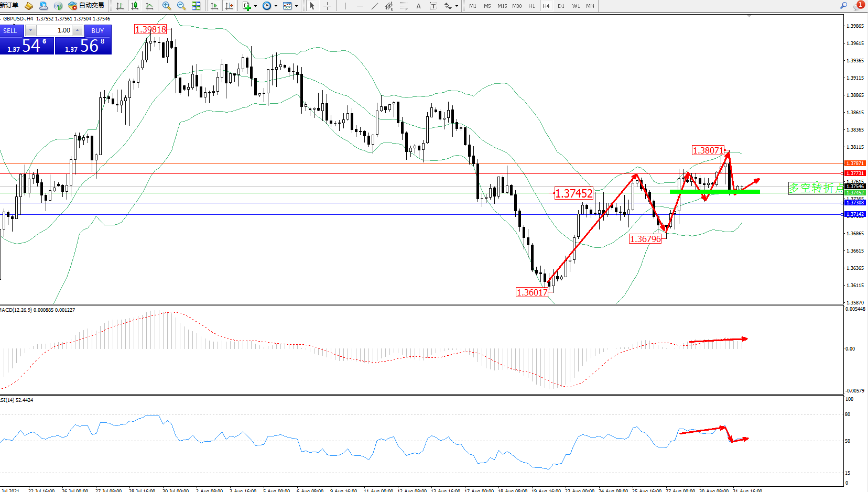
Task: Switch to the D1 timeframe
Action: [x=561, y=6]
